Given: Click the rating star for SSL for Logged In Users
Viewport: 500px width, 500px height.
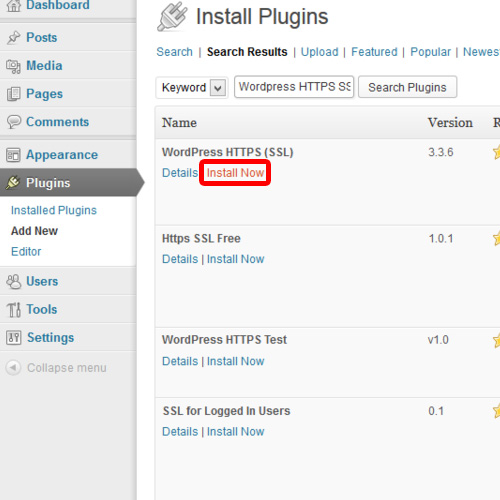Looking at the screenshot, I should 496,411.
